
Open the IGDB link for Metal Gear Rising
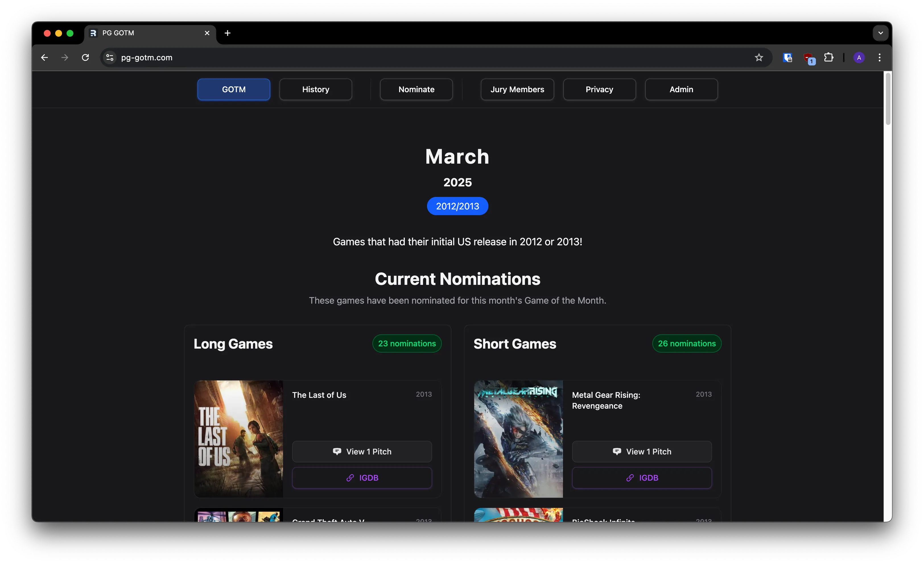[642, 477]
